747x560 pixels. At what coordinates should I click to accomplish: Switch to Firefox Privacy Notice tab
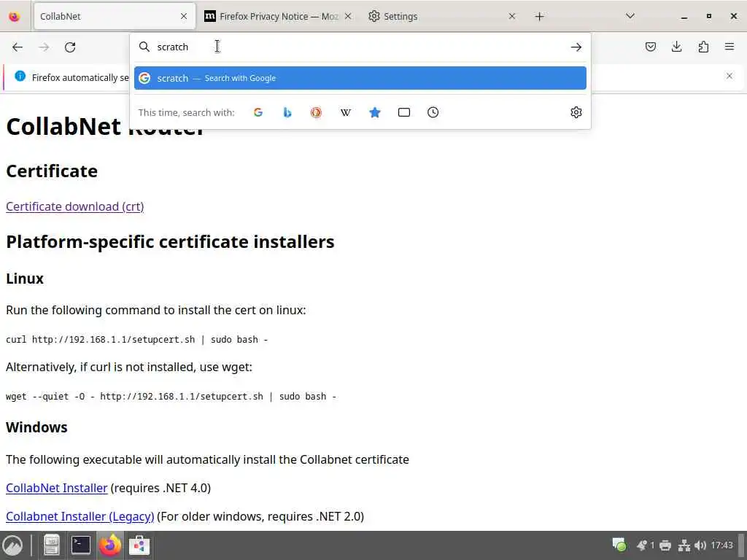(279, 16)
